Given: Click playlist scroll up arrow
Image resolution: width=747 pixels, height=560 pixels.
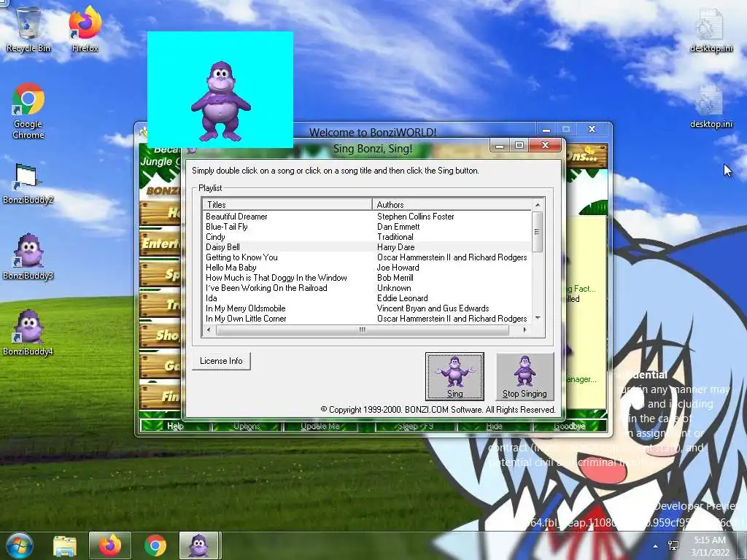Looking at the screenshot, I should tap(538, 205).
